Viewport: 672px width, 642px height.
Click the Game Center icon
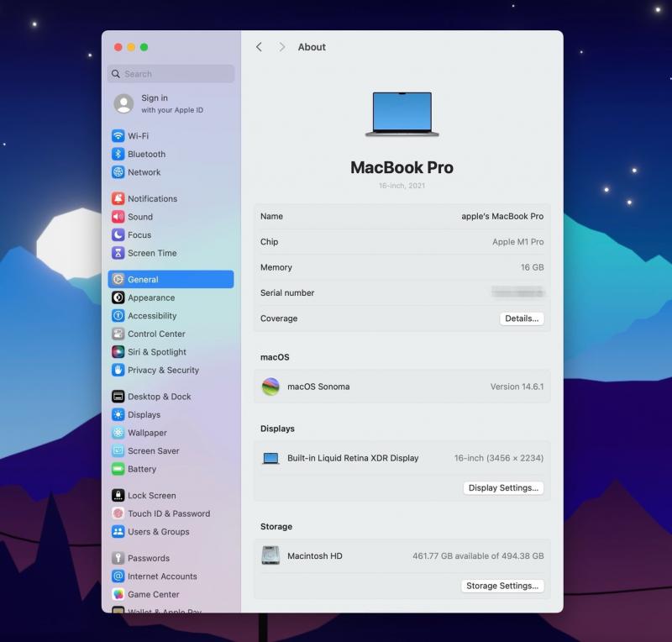(118, 594)
